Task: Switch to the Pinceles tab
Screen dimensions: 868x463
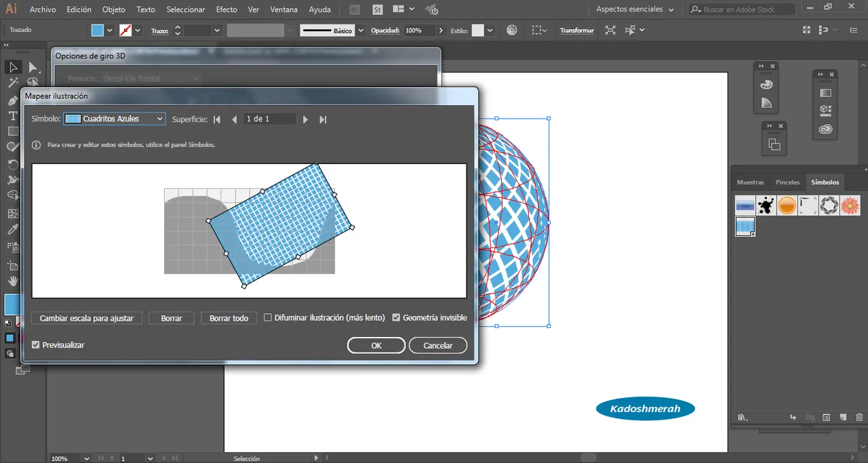Action: coord(787,182)
